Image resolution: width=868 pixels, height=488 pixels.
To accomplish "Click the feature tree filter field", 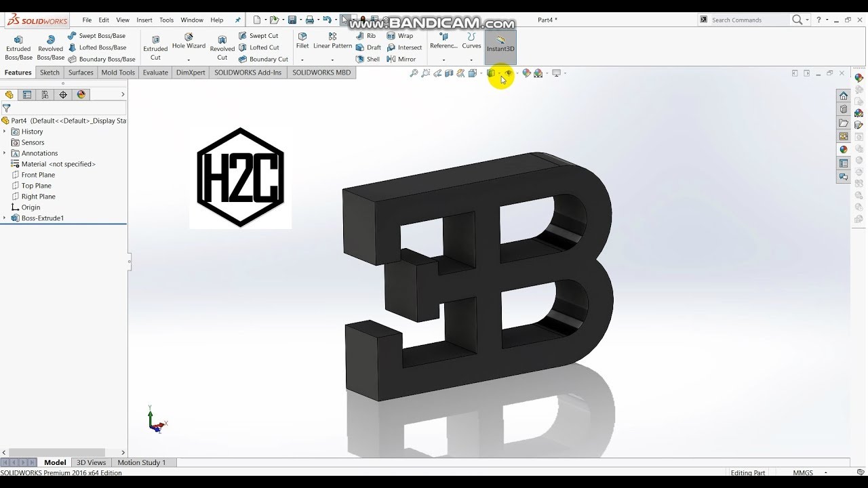I will click(64, 108).
